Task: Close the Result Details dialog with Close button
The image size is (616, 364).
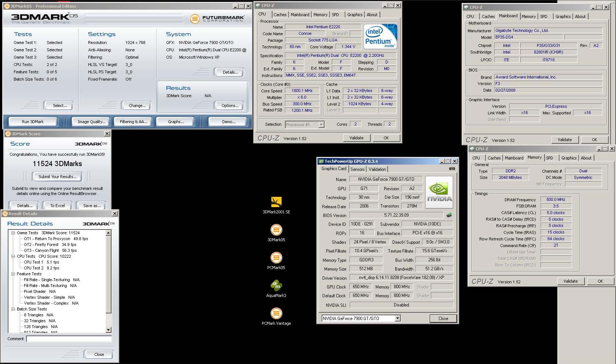Action: tap(99, 354)
